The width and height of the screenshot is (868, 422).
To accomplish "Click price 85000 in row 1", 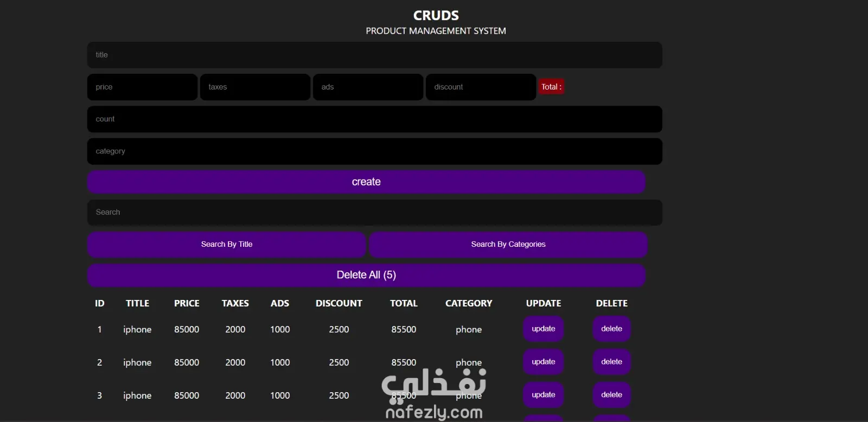I will click(187, 329).
